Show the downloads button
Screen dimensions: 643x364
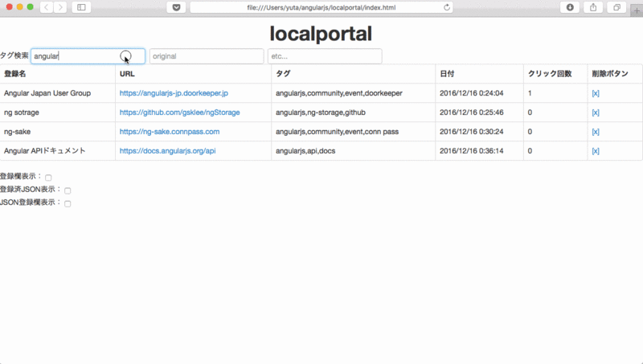(570, 7)
